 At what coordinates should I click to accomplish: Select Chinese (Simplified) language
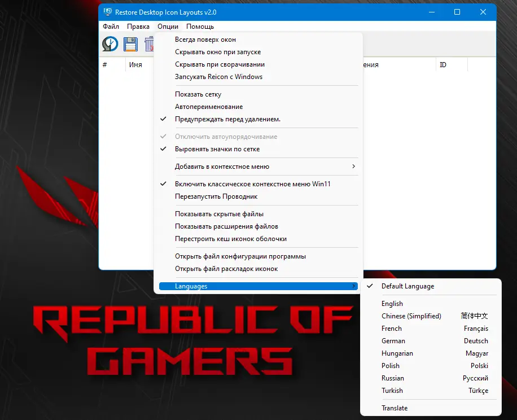click(431, 316)
